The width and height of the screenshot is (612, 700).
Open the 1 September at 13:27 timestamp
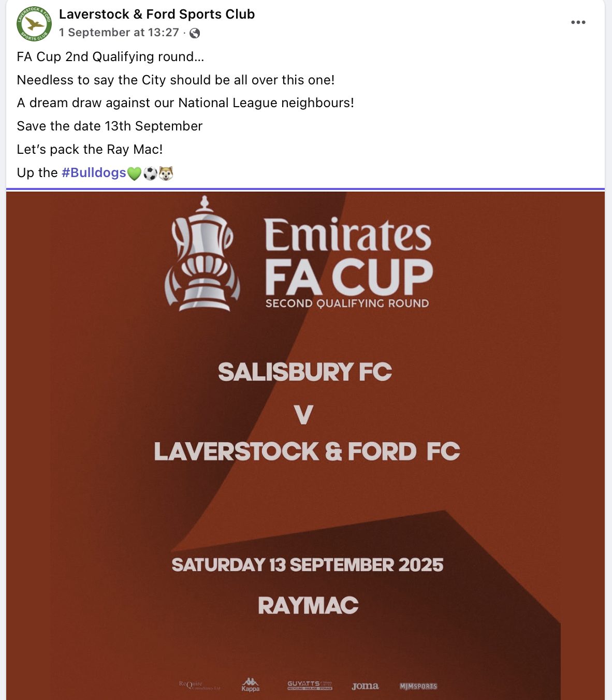(119, 33)
